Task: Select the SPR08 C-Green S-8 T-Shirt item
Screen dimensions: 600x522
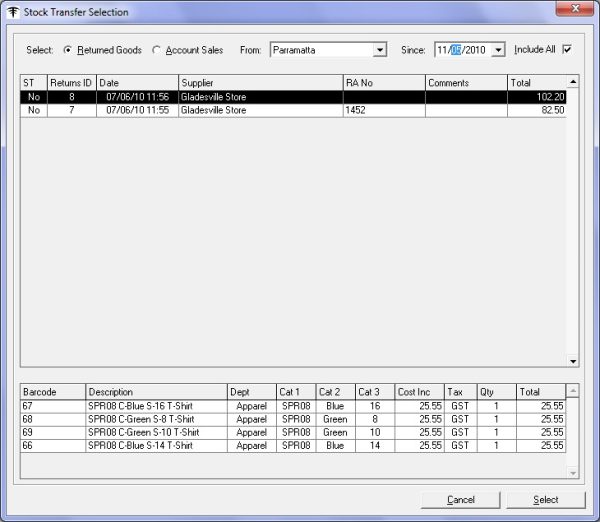Action: 140,419
